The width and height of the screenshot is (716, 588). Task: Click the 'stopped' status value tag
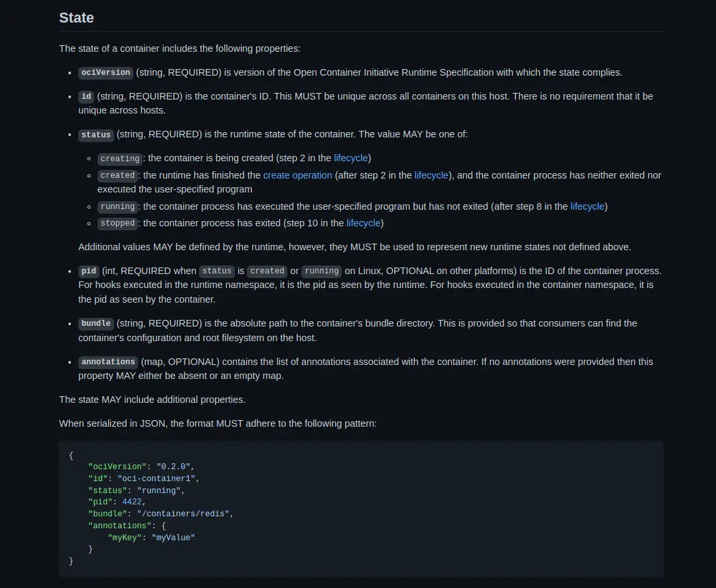118,224
